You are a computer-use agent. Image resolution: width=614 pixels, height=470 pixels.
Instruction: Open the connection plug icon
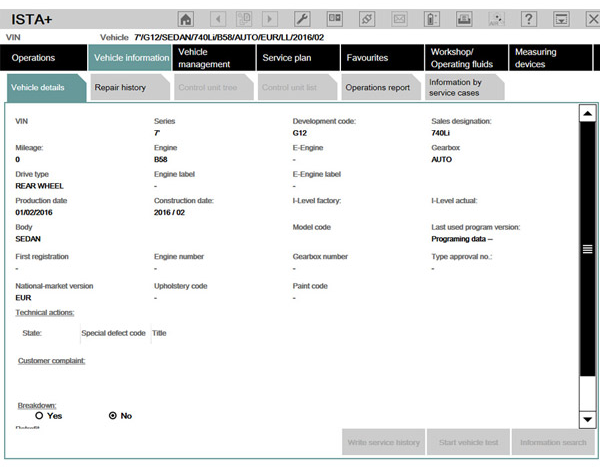[367, 19]
